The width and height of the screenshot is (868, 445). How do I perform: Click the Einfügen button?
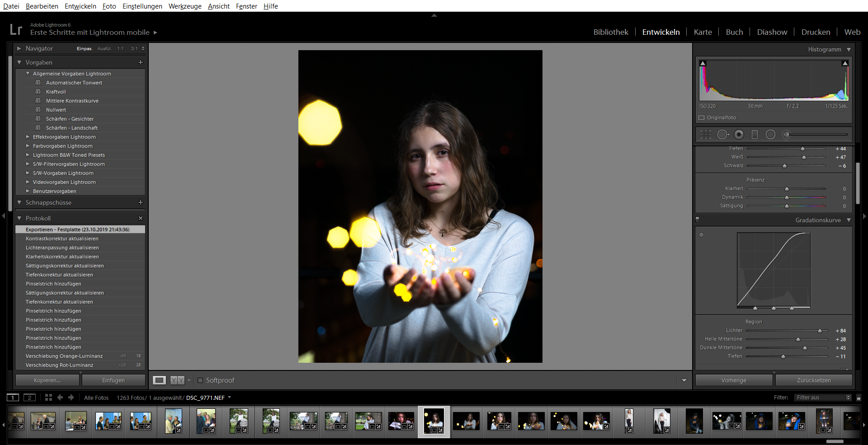(113, 380)
